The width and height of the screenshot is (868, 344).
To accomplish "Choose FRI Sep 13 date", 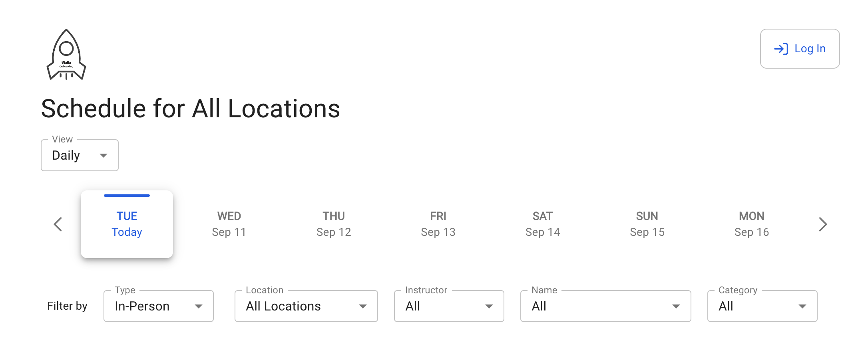I will [x=438, y=224].
